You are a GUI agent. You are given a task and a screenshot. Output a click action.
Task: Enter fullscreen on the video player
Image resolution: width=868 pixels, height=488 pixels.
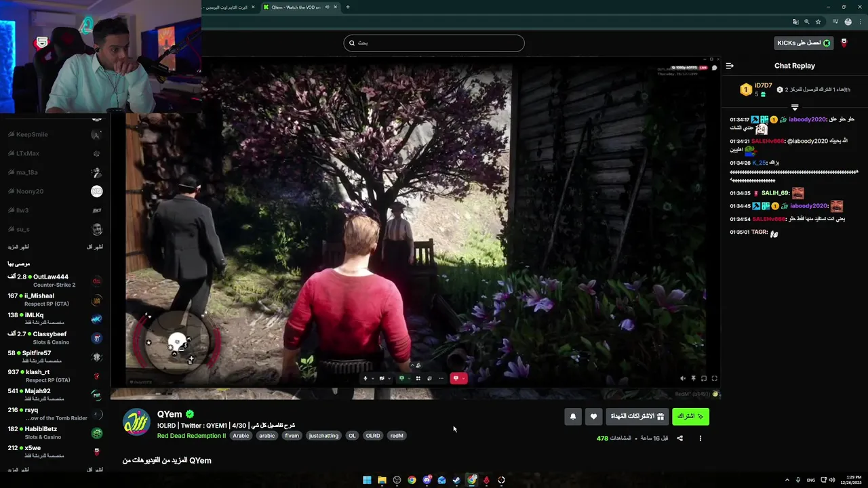click(714, 379)
